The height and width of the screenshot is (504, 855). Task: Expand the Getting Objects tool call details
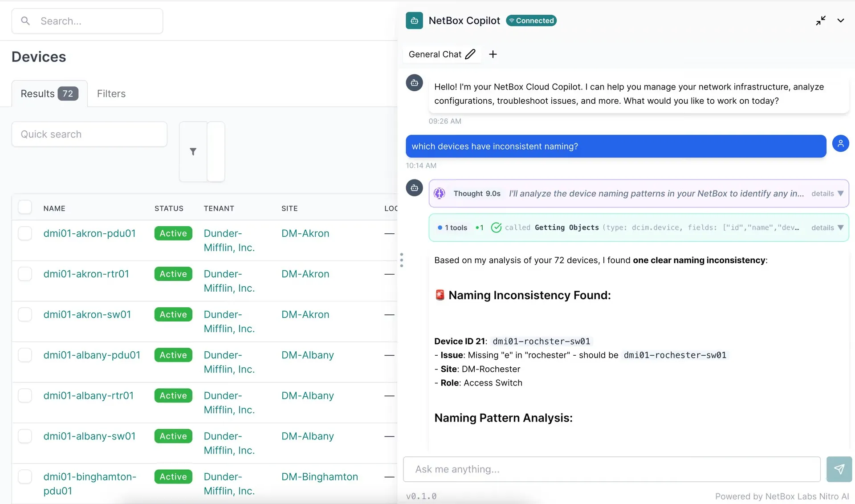coord(827,228)
